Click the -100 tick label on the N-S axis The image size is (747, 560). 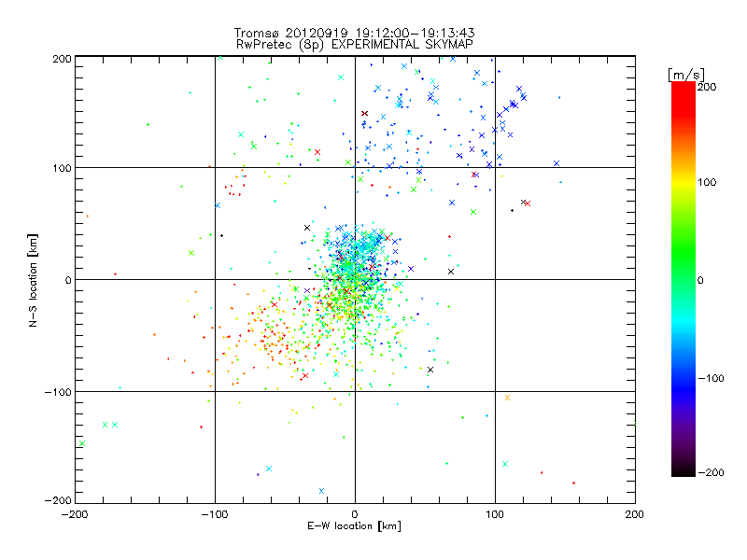(58, 392)
